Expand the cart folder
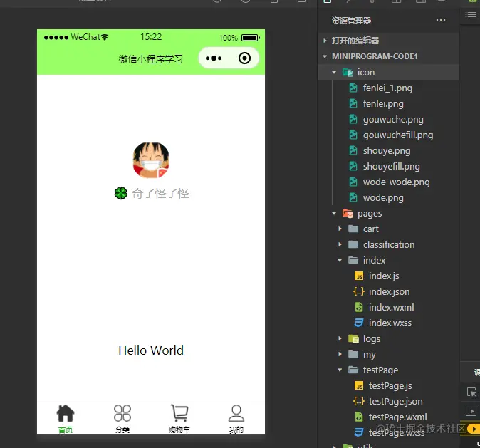 [340, 229]
